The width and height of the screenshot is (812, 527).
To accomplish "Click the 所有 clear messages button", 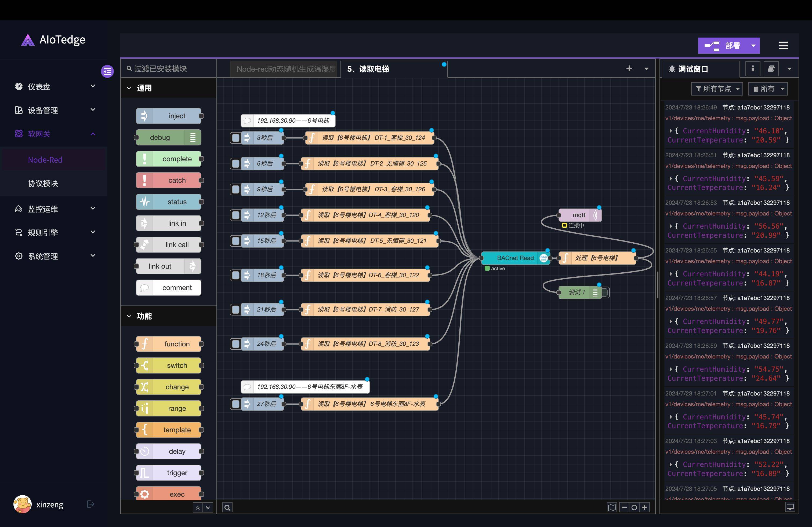I will [764, 89].
